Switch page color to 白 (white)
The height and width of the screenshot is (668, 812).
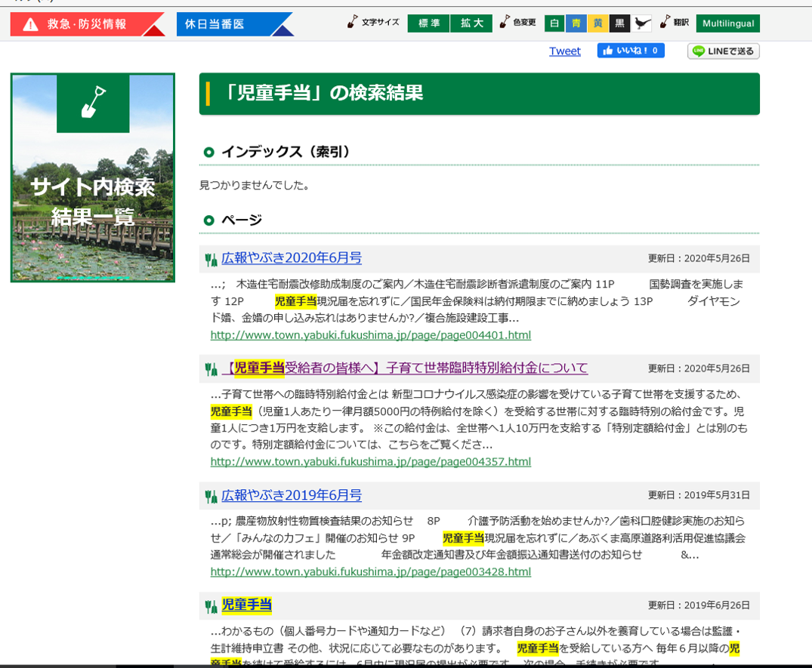554,23
